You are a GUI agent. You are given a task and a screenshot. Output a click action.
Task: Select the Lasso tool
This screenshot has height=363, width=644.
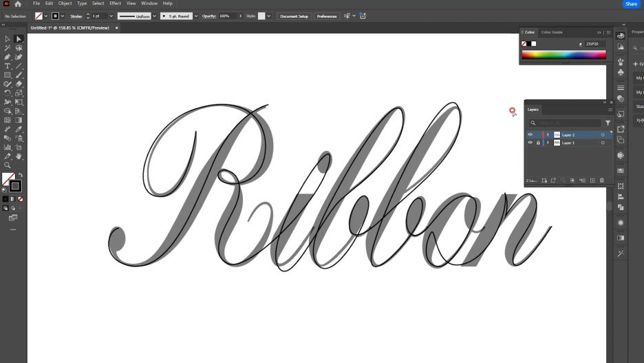click(19, 48)
